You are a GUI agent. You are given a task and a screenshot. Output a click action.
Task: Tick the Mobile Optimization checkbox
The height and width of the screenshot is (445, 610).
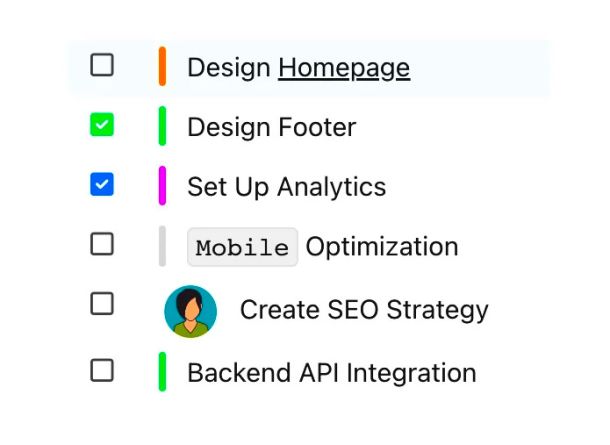point(102,244)
